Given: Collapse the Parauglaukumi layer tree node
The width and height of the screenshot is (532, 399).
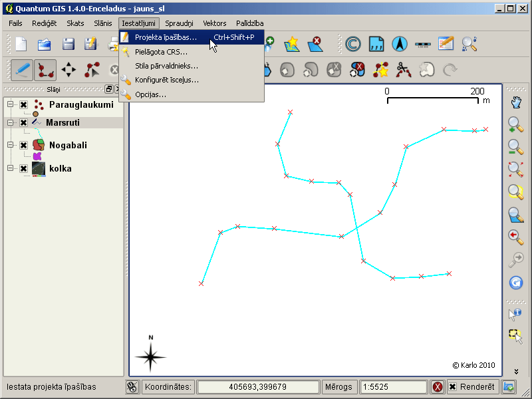Looking at the screenshot, I should 10,104.
